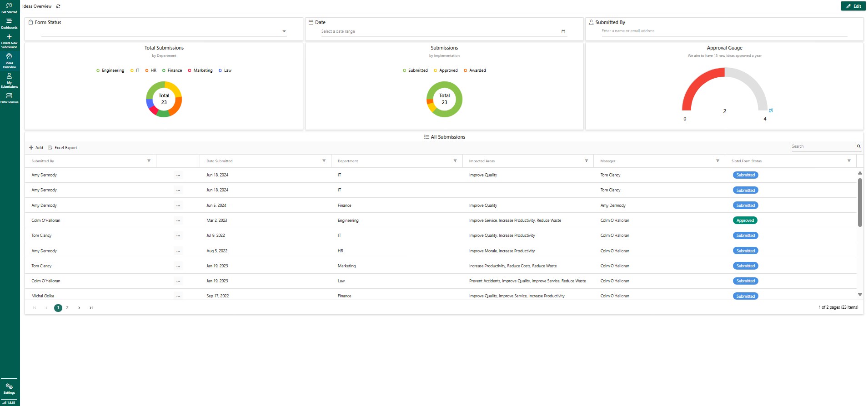Toggle Engineering legend in Total Submissions chart
This screenshot has width=868, height=406.
click(110, 70)
